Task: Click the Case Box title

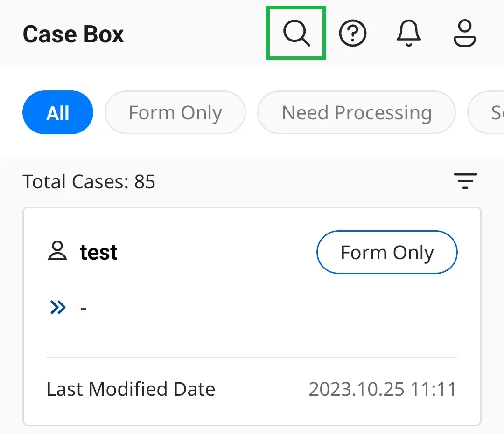Action: [x=73, y=34]
